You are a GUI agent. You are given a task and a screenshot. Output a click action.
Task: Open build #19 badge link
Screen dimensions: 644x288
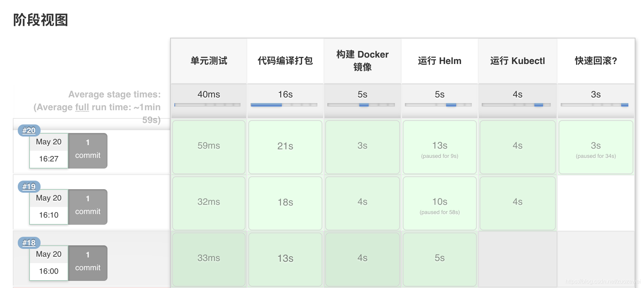pos(29,187)
